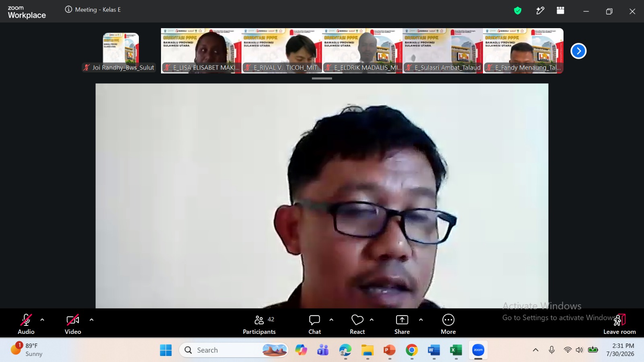Open Microsoft Word from taskbar
Viewport: 644px width, 362px height.
[x=434, y=350]
